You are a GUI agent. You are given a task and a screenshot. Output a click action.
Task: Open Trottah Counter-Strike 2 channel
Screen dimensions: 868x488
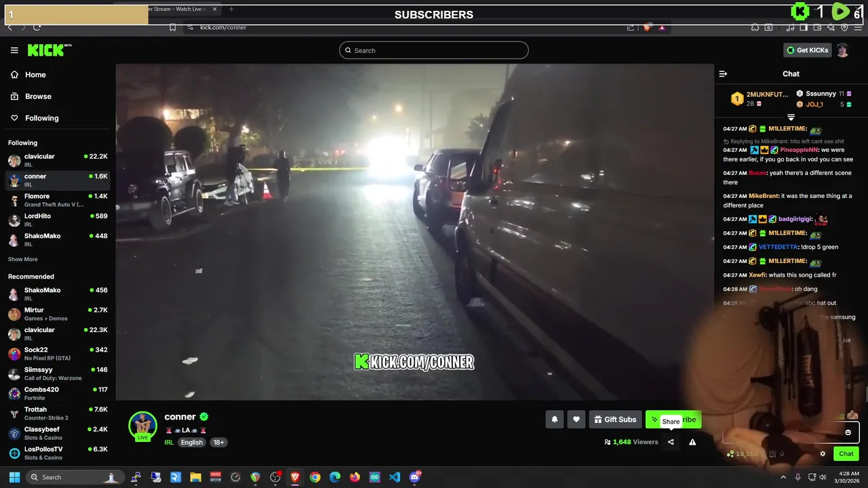[x=58, y=413]
